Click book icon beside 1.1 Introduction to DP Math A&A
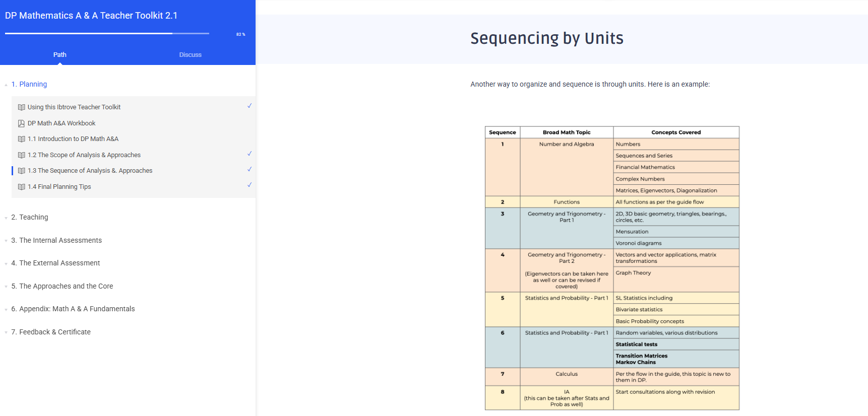Screen dimensions: 868x416 21,139
